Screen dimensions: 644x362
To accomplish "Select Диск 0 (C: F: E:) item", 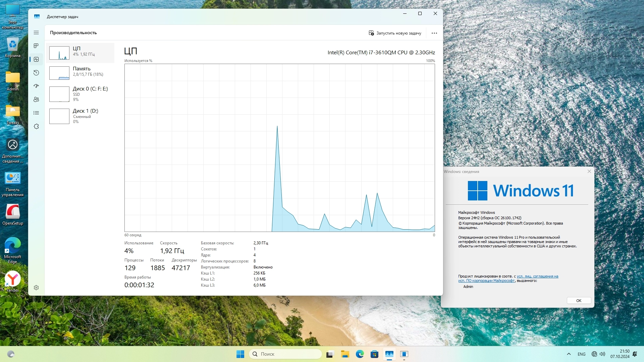I will [80, 94].
